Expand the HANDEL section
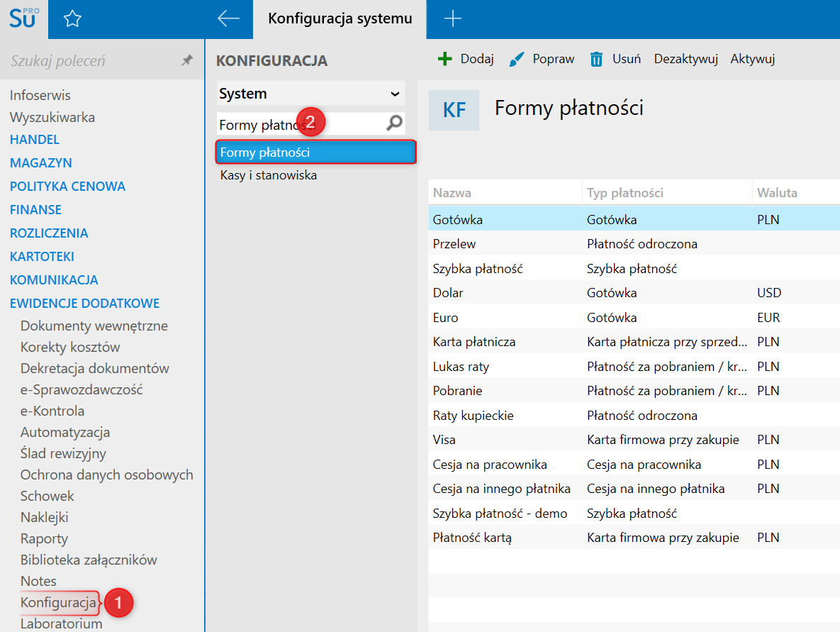The width and height of the screenshot is (840, 632). (x=35, y=139)
